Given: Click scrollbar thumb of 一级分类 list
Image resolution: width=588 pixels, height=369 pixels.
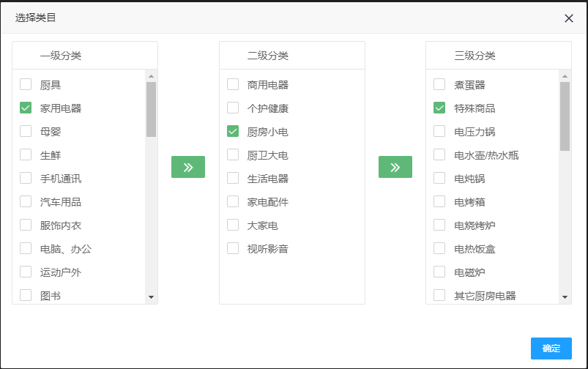Looking at the screenshot, I should click(x=151, y=110).
